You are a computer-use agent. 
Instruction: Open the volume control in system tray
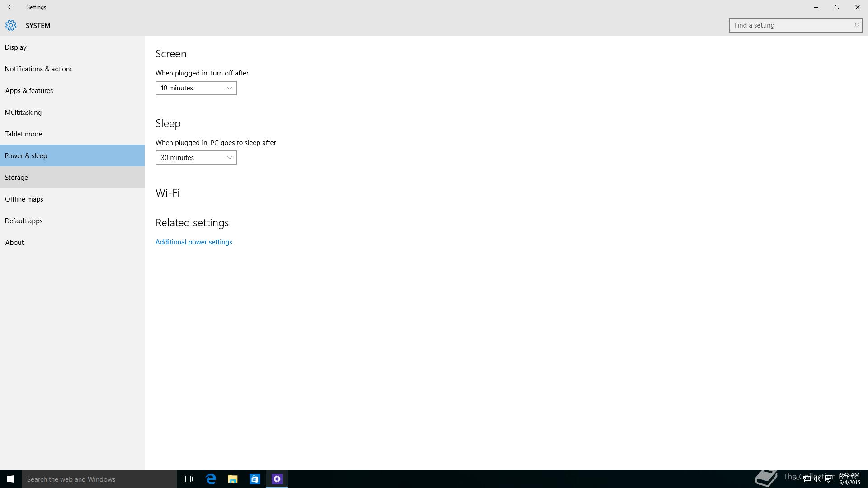pos(817,479)
